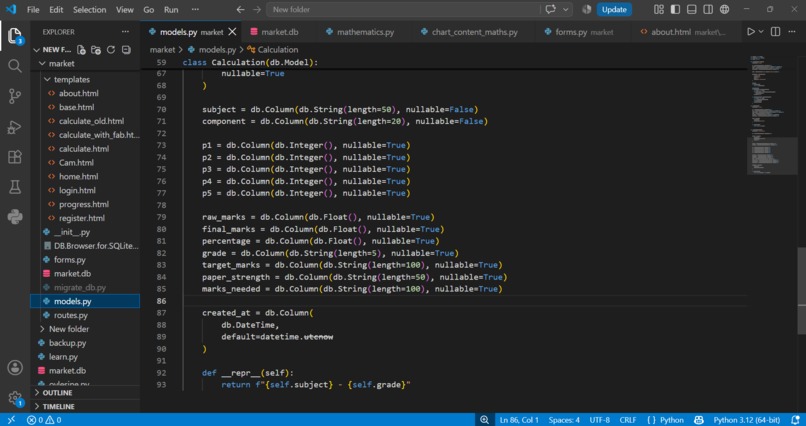
Task: Go forward with the navigation arrow
Action: tap(257, 10)
